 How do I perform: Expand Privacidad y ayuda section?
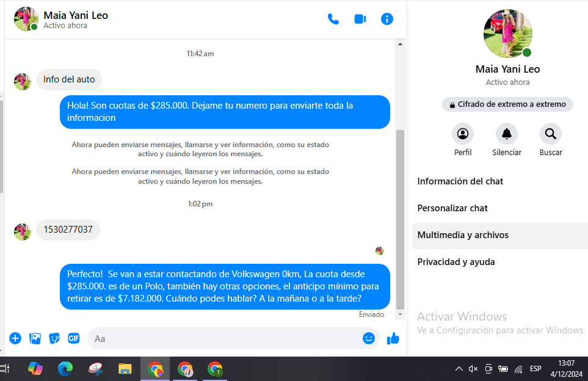(500, 262)
